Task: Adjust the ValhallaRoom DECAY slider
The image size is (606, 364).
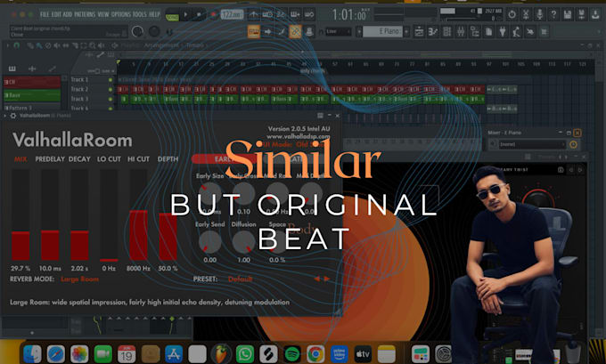Action: click(x=79, y=214)
